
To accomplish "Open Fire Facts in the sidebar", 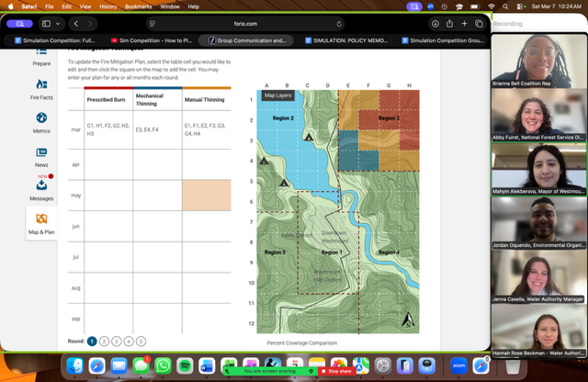I will 41,89.
